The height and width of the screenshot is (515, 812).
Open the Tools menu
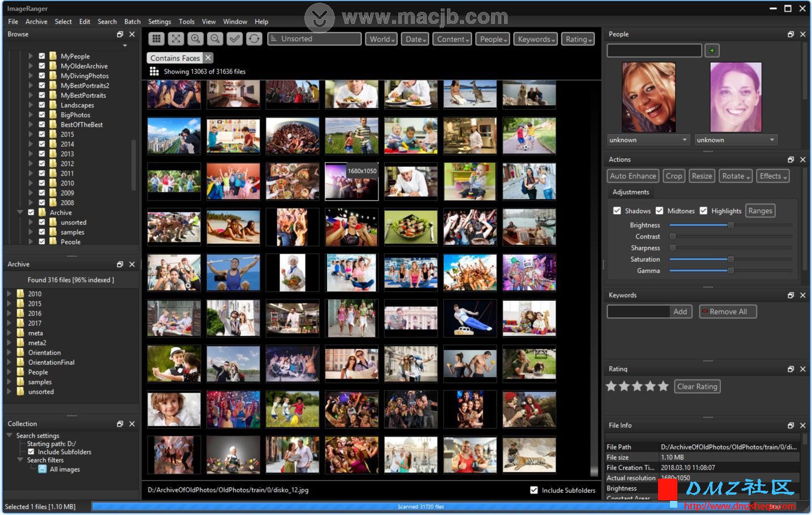pyautogui.click(x=187, y=21)
